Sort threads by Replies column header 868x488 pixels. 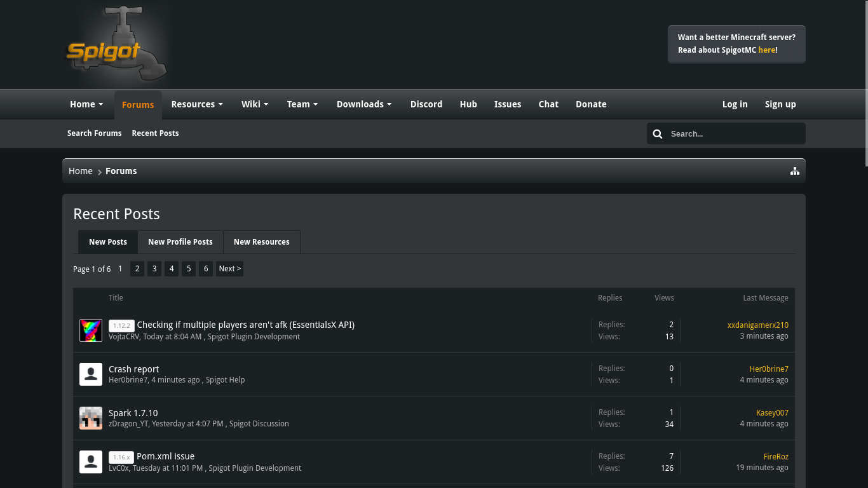coord(610,298)
